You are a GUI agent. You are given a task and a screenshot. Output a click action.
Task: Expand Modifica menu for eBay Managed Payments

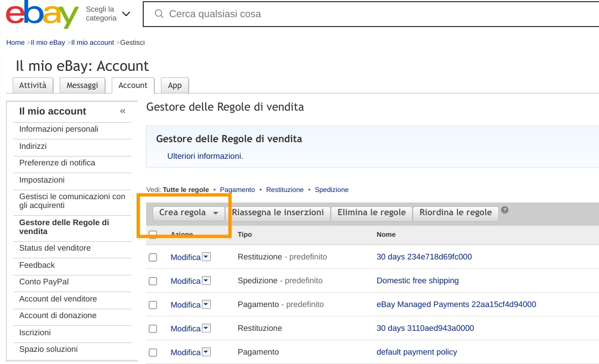click(x=206, y=304)
